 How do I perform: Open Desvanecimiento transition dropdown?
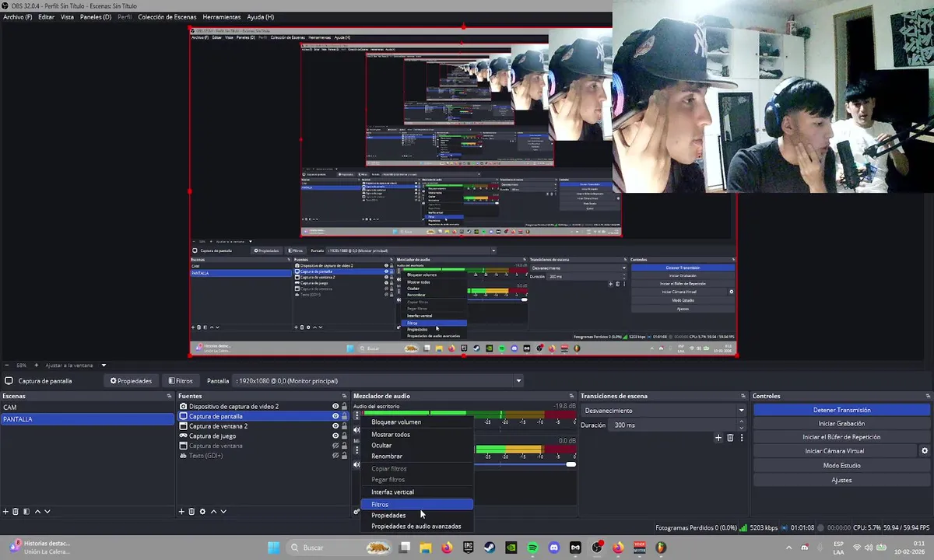pyautogui.click(x=663, y=411)
